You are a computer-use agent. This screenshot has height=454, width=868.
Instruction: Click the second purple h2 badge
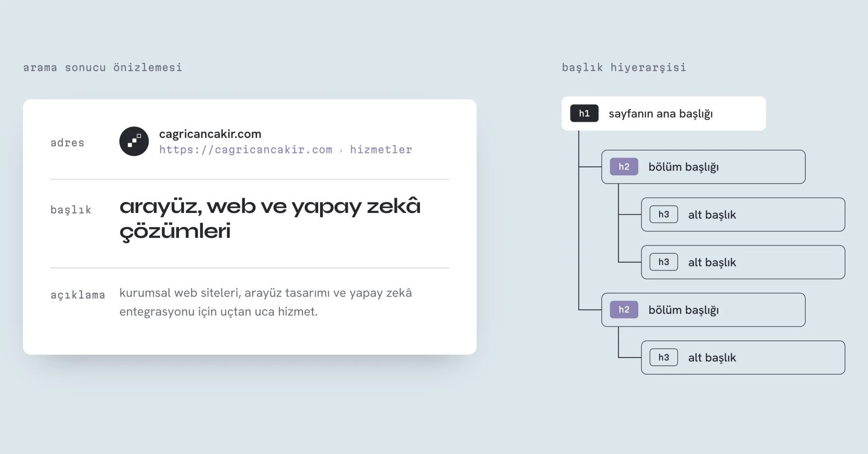(x=624, y=310)
